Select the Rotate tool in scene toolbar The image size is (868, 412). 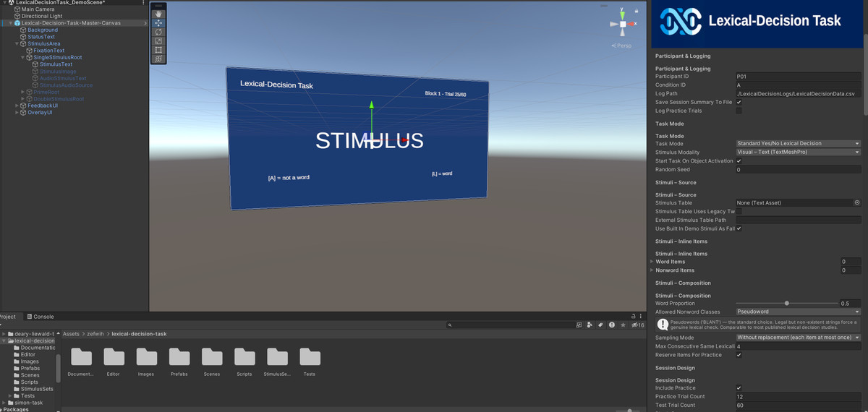click(158, 32)
